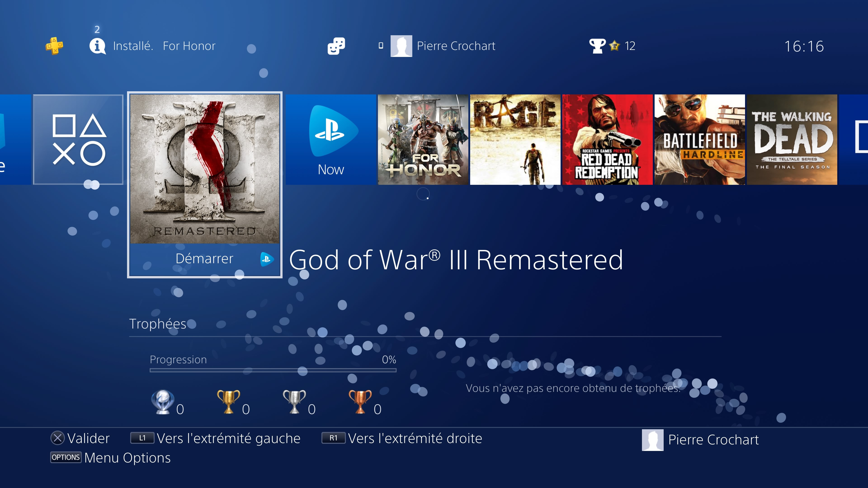
Task: Open the Trophies cup icon in top bar
Action: 597,46
